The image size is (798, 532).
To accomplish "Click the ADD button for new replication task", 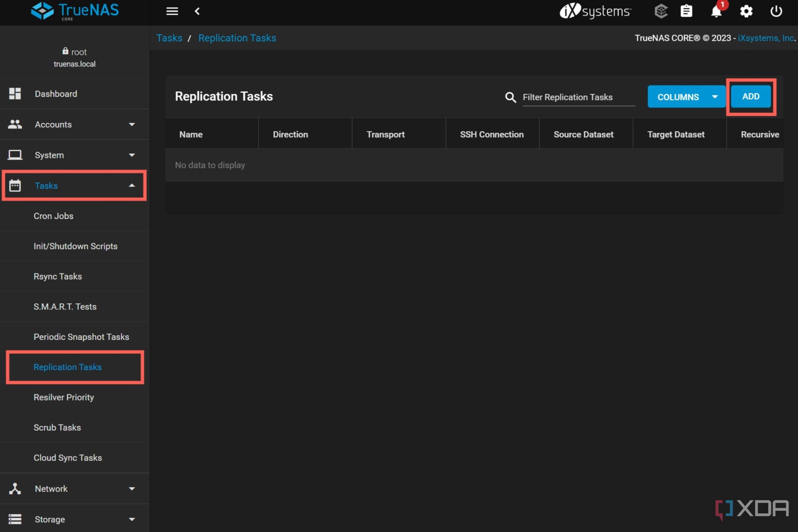I will click(750, 96).
